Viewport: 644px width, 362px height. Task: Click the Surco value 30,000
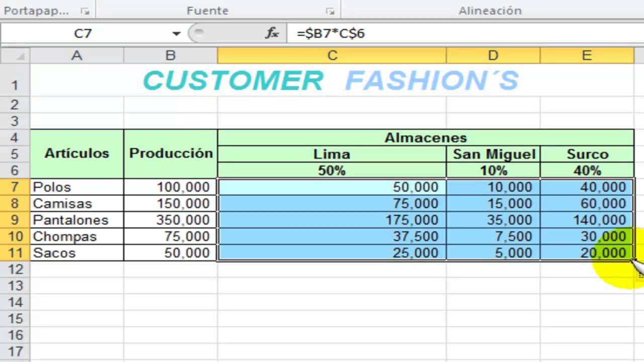click(587, 236)
